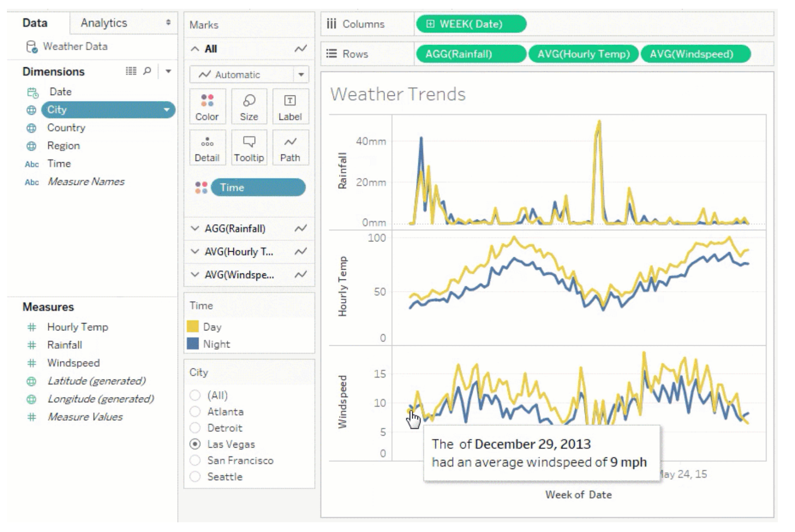This screenshot has width=795, height=532.
Task: Click the Data/Analytics pane switcher arrows
Action: click(168, 22)
